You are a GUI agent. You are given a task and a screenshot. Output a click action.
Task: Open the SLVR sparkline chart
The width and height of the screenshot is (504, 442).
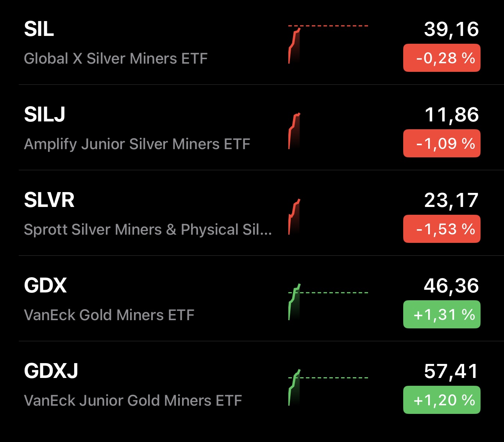point(328,216)
